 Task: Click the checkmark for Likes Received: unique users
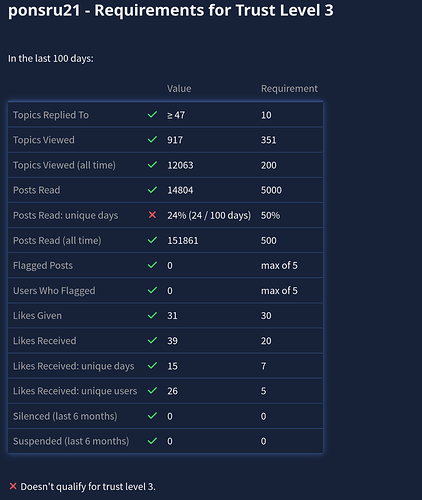(152, 390)
